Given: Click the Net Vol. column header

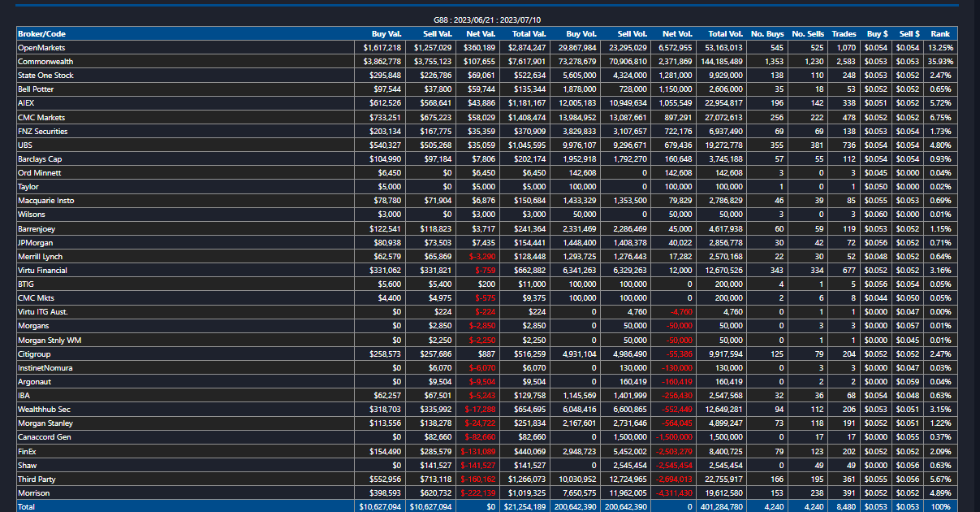Looking at the screenshot, I should click(x=677, y=34).
